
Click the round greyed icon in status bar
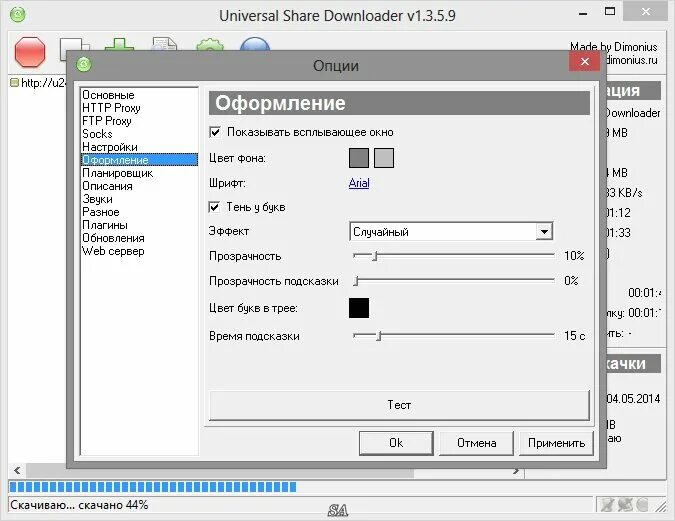pyautogui.click(x=641, y=505)
